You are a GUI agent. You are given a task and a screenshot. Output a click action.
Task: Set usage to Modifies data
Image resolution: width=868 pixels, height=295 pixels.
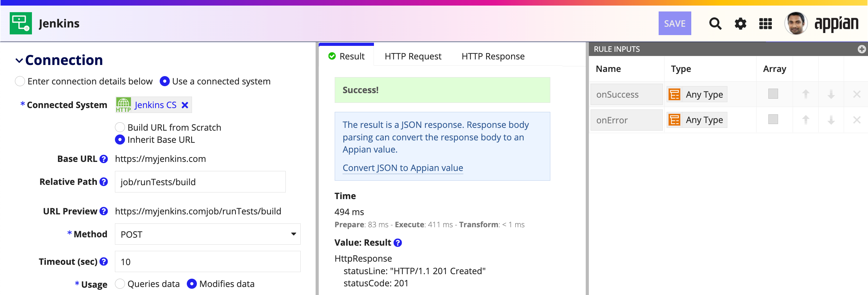(192, 284)
